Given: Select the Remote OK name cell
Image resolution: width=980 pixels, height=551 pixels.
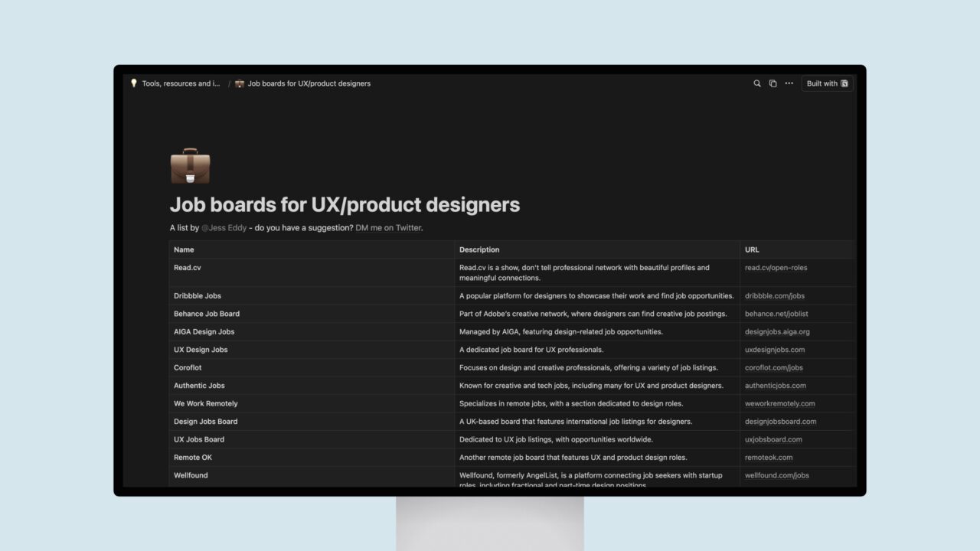Looking at the screenshot, I should pyautogui.click(x=312, y=458).
